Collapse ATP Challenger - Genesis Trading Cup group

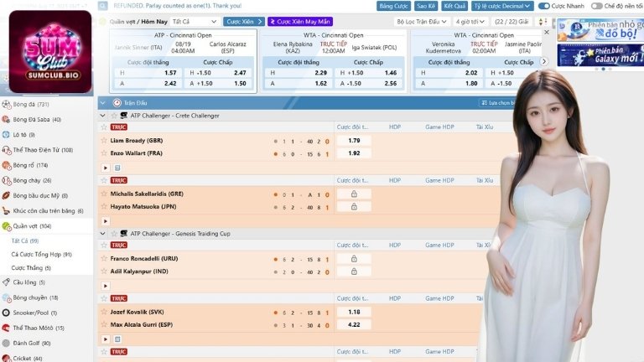(102, 234)
